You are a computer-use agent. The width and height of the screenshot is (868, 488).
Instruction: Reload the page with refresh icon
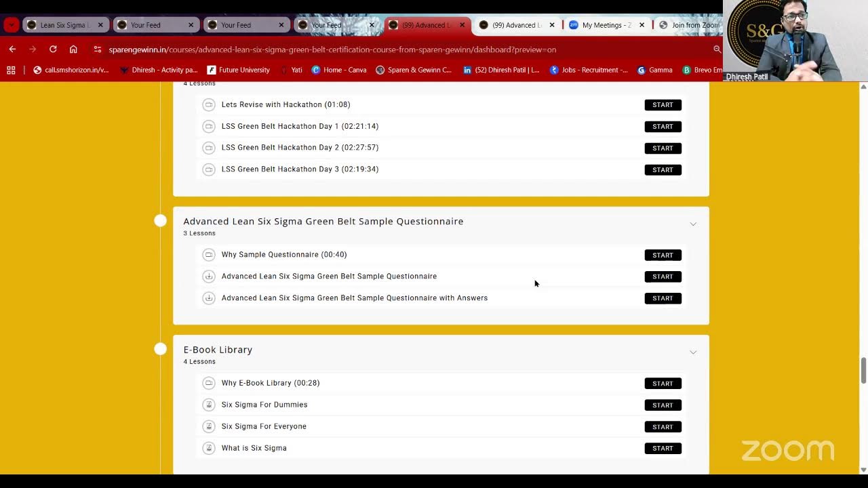53,49
